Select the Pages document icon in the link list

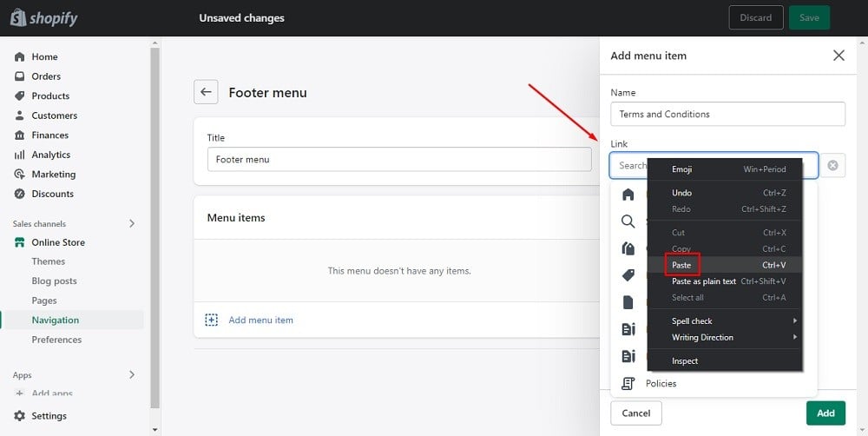tap(628, 302)
